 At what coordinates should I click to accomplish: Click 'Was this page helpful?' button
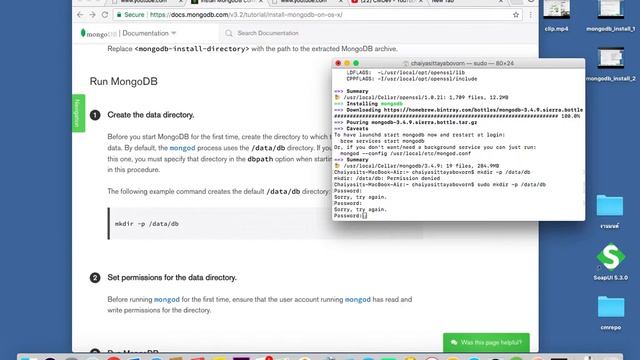tap(486, 342)
